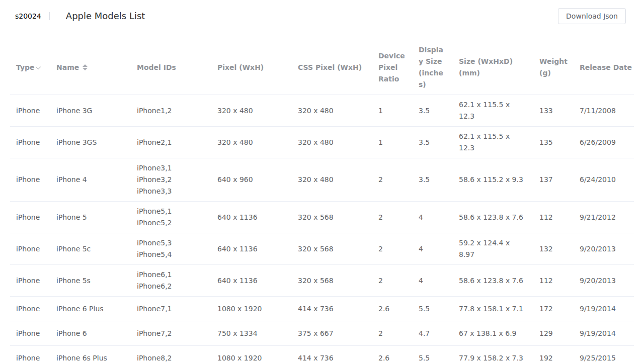Image resolution: width=644 pixels, height=362 pixels.
Task: Select the iPhone 6 Plus row
Action: (322, 309)
